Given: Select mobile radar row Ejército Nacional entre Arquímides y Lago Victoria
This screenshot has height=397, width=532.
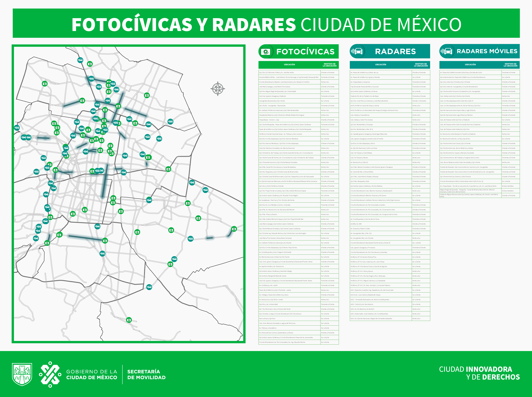Looking at the screenshot, I should click(x=480, y=110).
